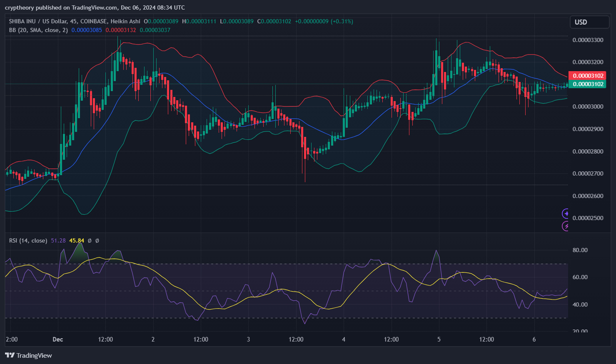Click the pink lightning bolt icon
Image resolution: width=616 pixels, height=364 pixels.
(565, 226)
